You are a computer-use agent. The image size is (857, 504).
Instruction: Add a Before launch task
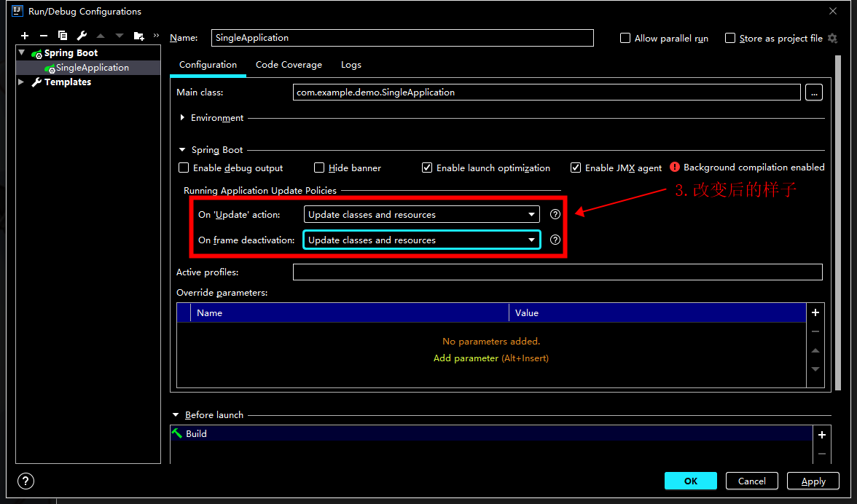pyautogui.click(x=822, y=435)
